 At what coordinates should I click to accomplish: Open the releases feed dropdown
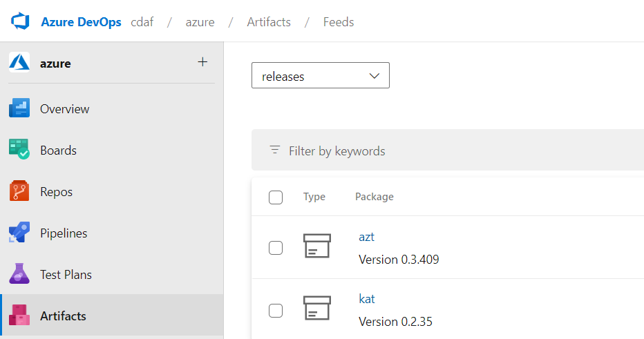(x=320, y=76)
